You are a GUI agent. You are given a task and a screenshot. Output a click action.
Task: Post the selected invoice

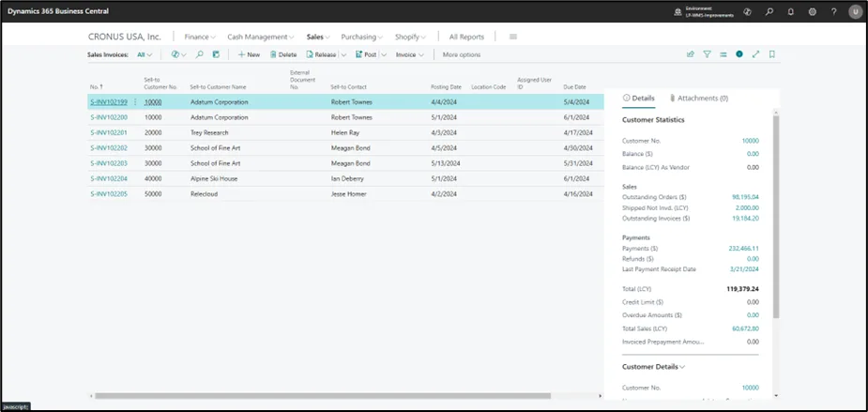pyautogui.click(x=366, y=54)
